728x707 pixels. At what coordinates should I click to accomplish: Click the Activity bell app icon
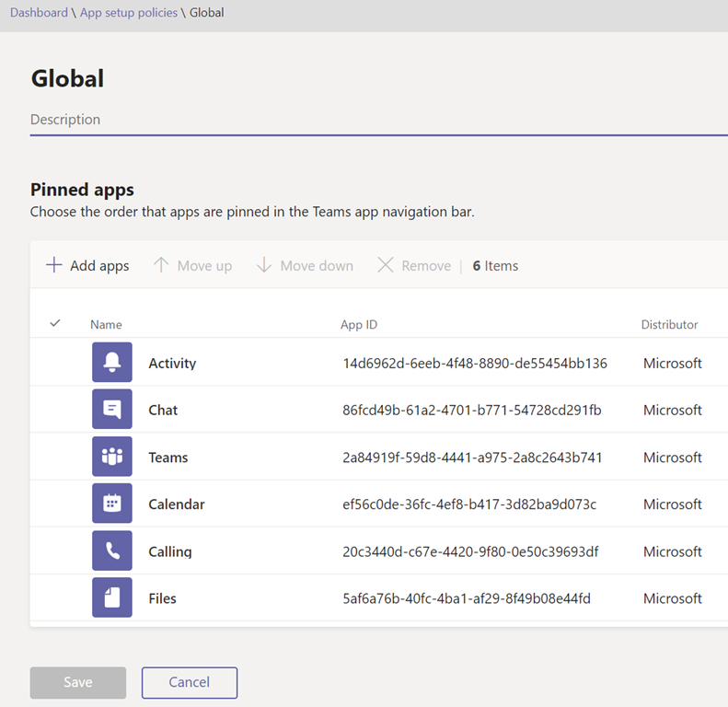(x=111, y=363)
